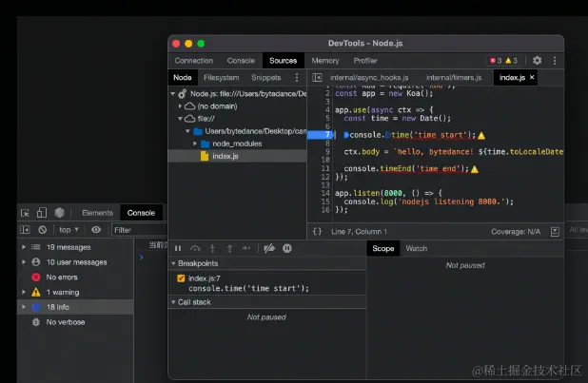Close the index.js editor tab
Image resolution: width=588 pixels, height=383 pixels.
click(x=532, y=77)
